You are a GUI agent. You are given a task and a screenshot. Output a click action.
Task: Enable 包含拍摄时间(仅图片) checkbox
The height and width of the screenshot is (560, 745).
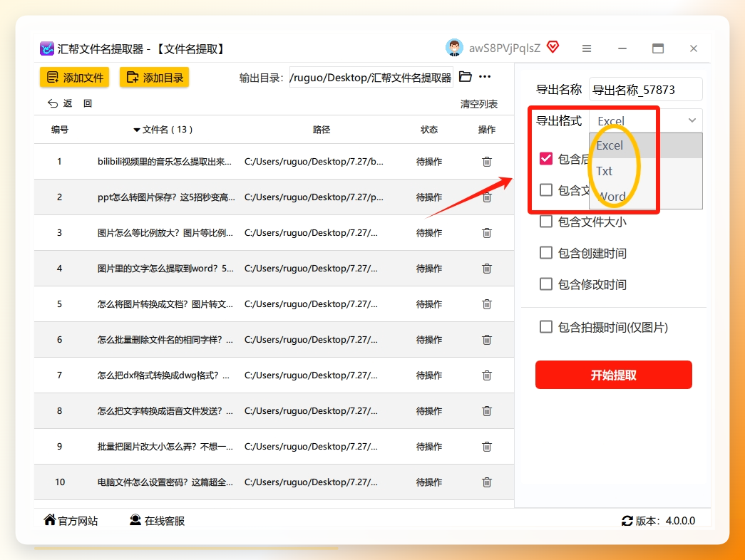546,327
